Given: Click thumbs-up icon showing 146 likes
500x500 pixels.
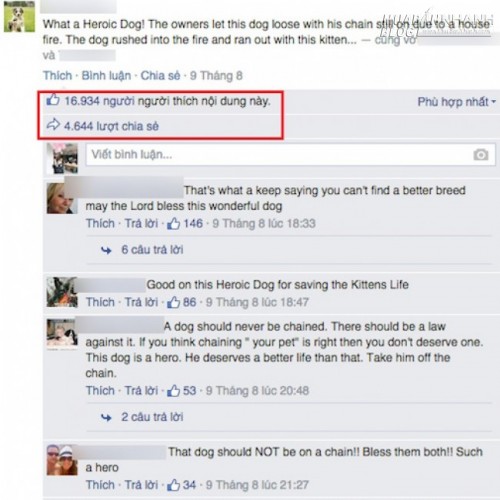Looking at the screenshot, I should (173, 223).
